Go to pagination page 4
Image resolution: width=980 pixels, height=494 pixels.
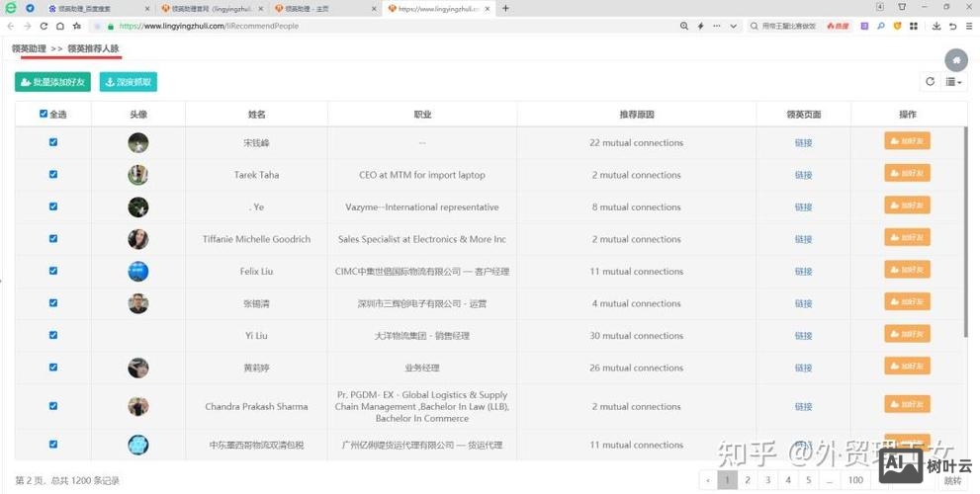pos(788,480)
